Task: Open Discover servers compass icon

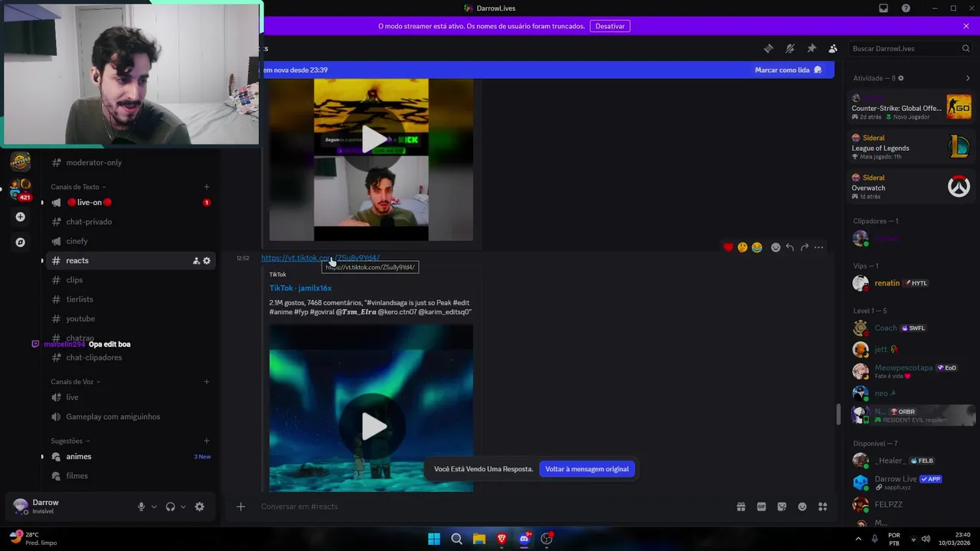Action: click(21, 243)
